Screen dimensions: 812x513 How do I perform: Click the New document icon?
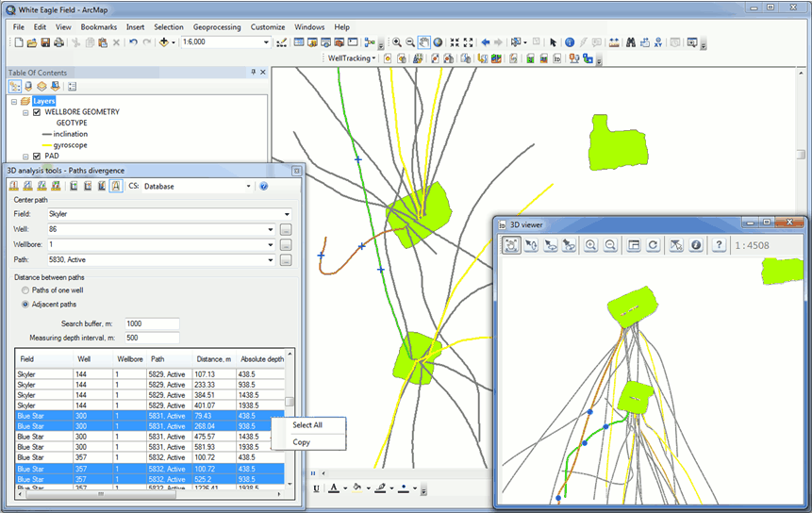19,42
